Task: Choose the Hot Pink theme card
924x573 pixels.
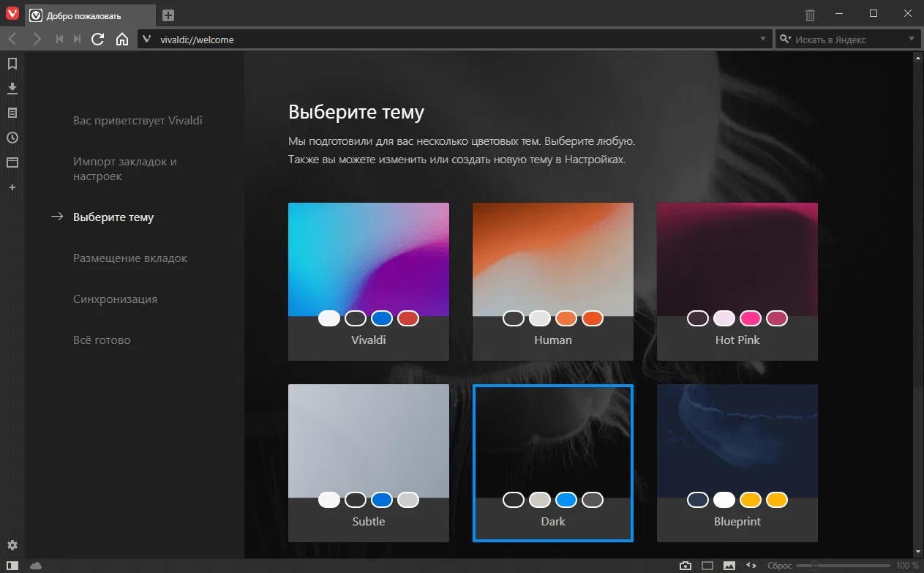Action: pos(737,281)
